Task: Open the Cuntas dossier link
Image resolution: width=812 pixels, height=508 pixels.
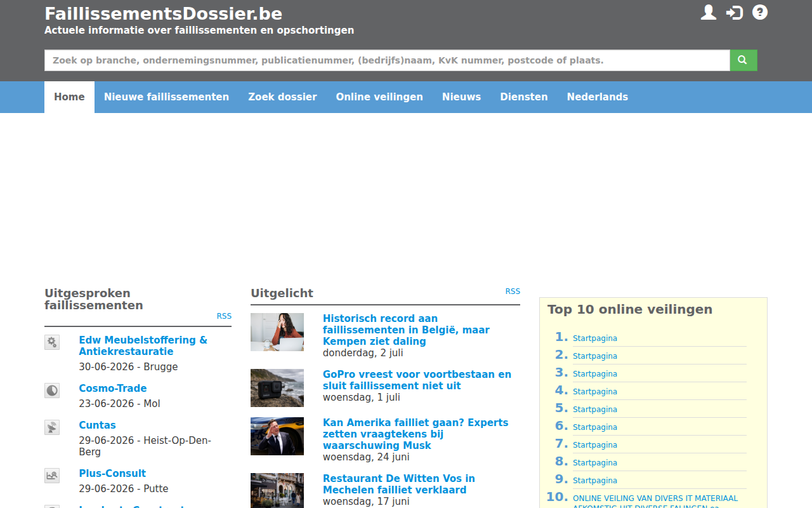Action: pos(97,425)
